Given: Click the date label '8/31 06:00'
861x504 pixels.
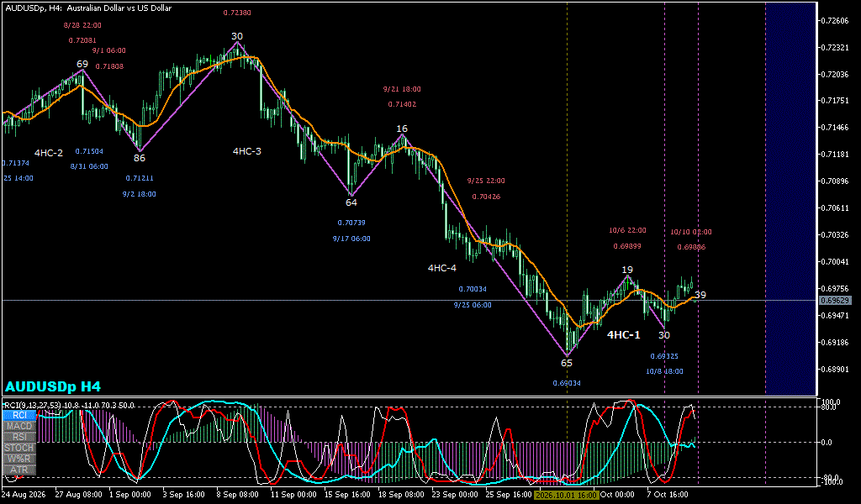Looking at the screenshot, I should (x=89, y=166).
